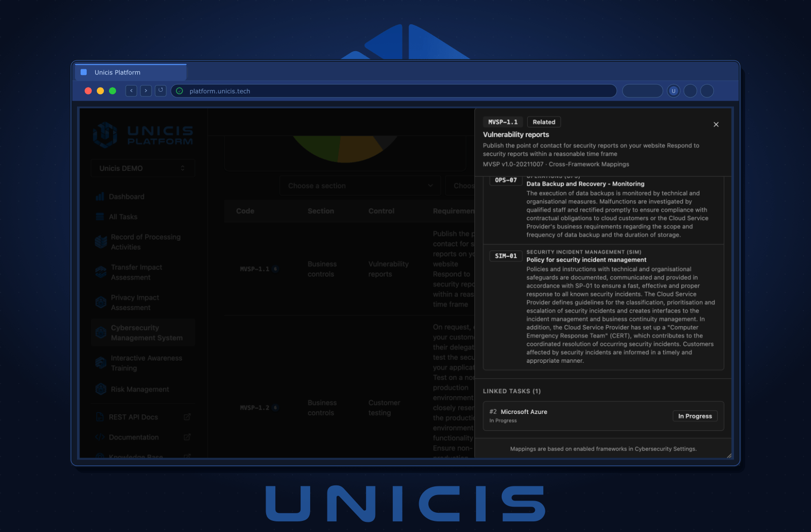Click the REST API Docs document icon

pos(100,417)
